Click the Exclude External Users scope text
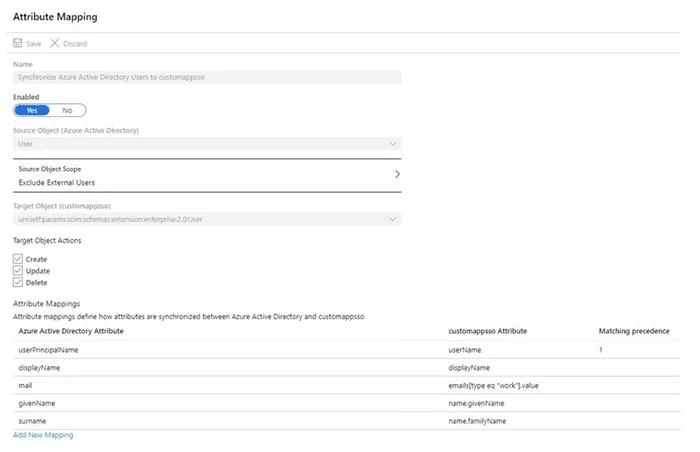The height and width of the screenshot is (452, 700). 57,183
